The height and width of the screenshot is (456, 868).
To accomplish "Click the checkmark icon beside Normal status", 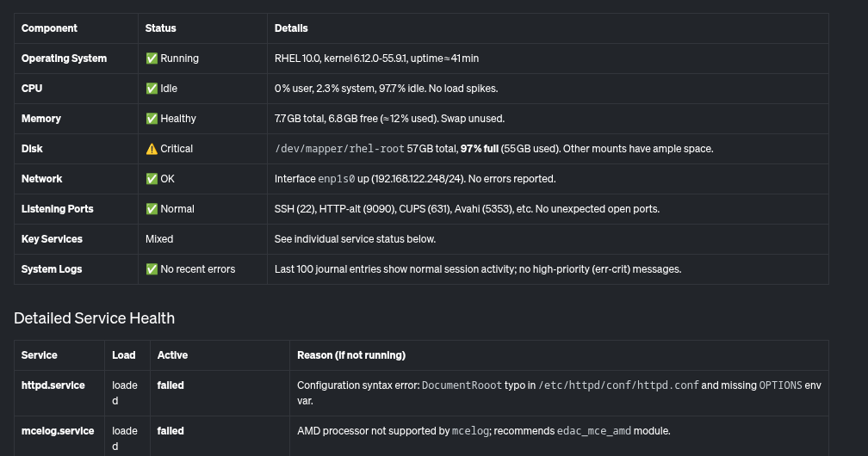I will click(x=152, y=209).
